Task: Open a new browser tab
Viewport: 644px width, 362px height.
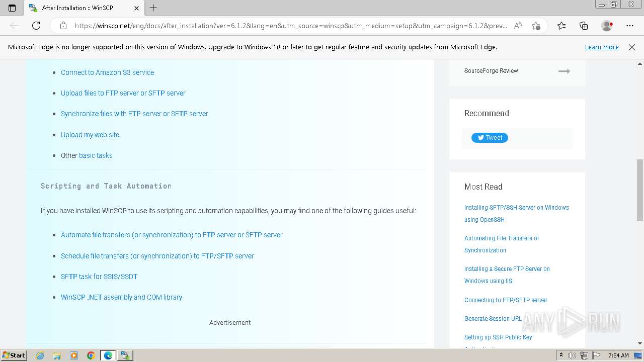Action: point(153,8)
